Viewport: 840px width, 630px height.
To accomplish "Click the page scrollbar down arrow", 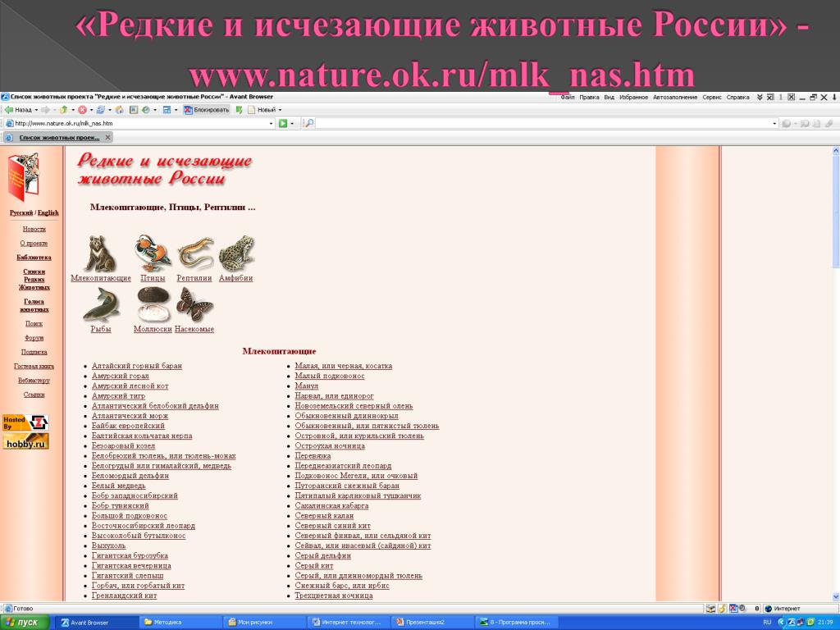I will [836, 596].
